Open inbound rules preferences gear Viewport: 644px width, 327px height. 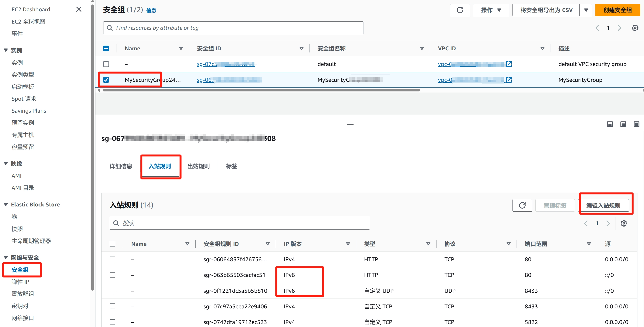point(623,223)
